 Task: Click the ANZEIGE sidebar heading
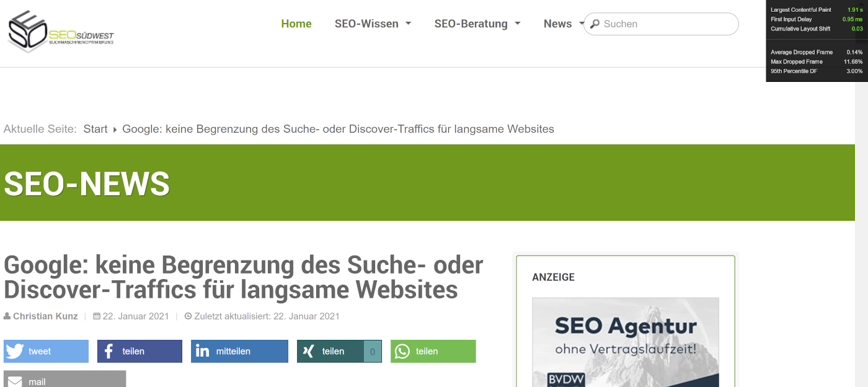(x=553, y=277)
